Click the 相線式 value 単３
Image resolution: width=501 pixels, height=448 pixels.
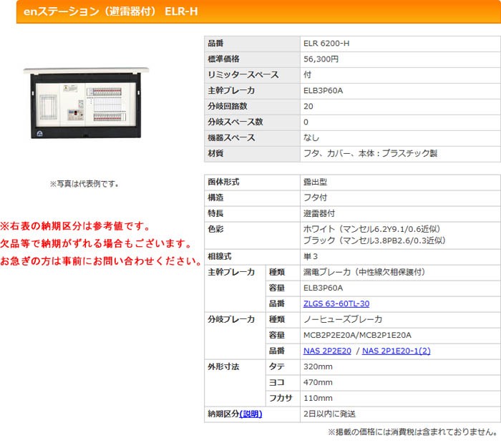[x=310, y=257]
